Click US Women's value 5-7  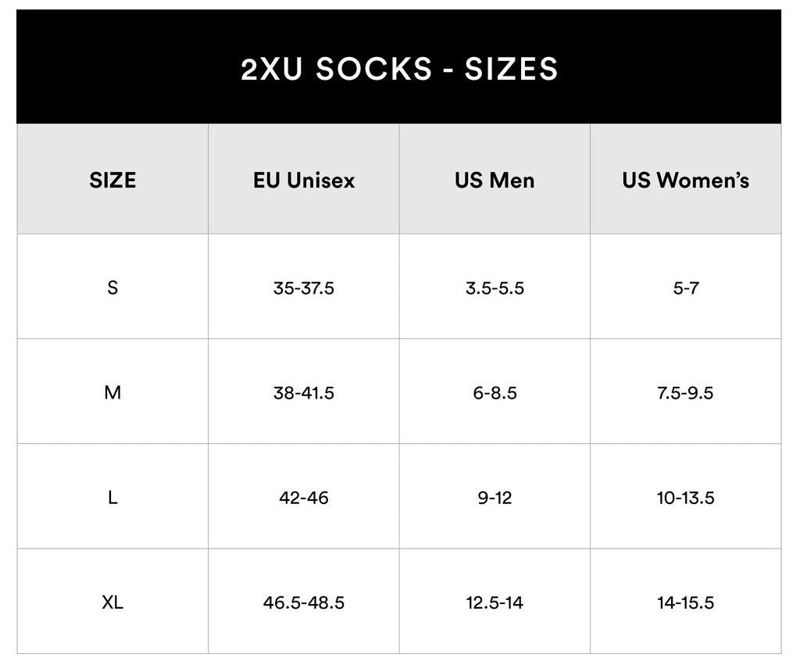coord(685,288)
